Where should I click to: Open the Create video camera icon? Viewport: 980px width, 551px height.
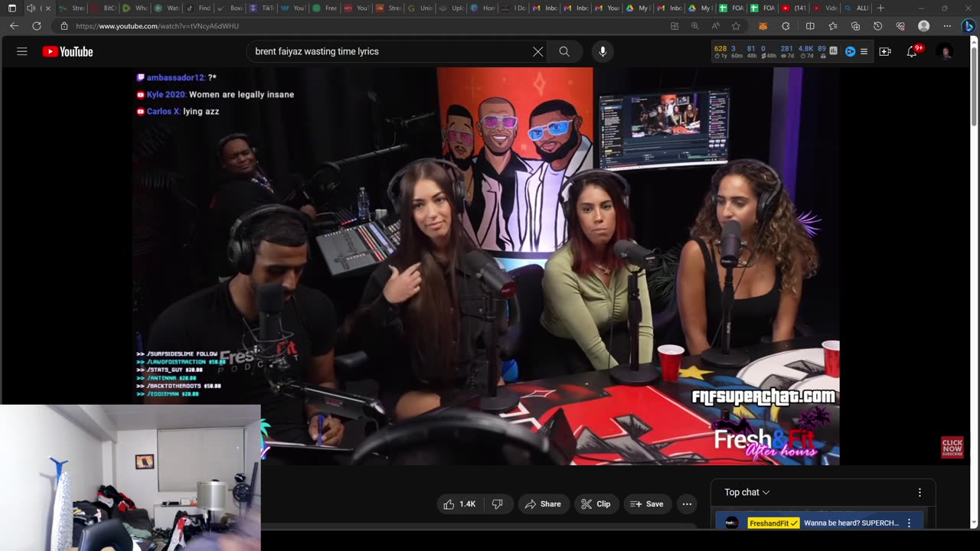coord(885,51)
